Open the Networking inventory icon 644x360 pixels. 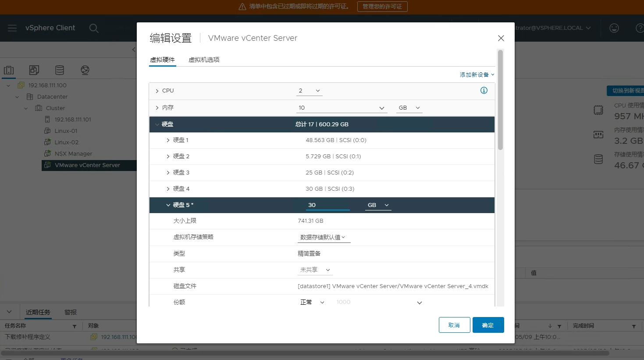[85, 70]
